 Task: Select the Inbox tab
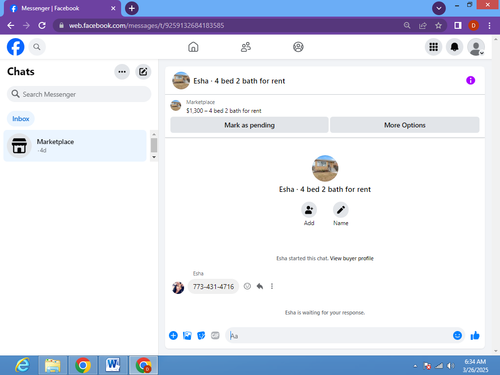click(21, 119)
